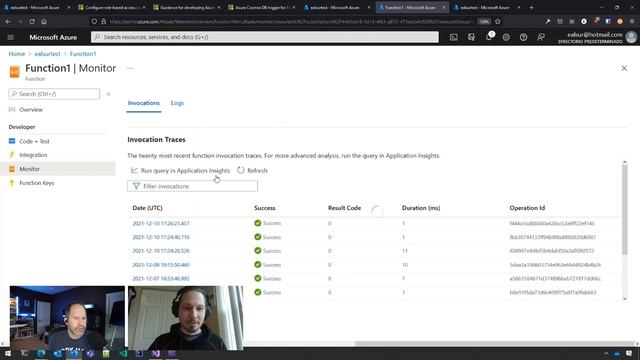Click the invocation table vertical scrollbar
The height and width of the screenshot is (360, 640).
click(624, 209)
